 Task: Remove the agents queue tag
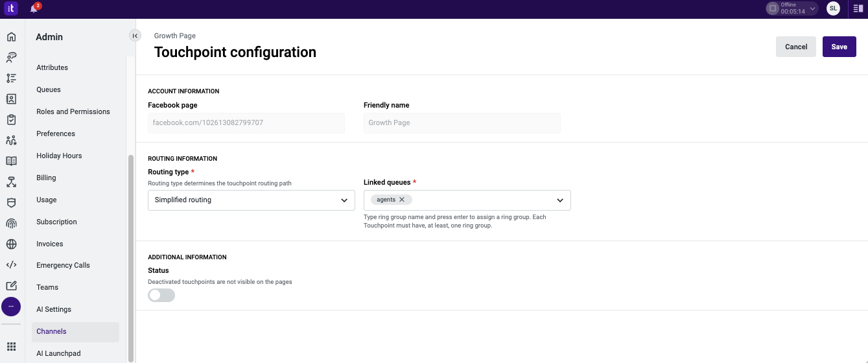[x=402, y=200]
